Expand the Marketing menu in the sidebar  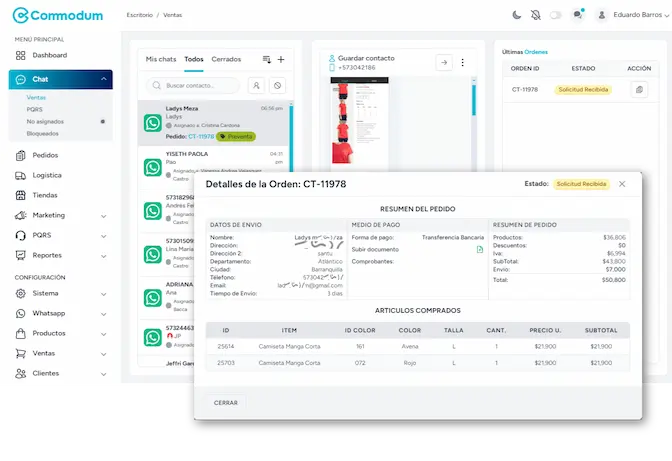104,215
